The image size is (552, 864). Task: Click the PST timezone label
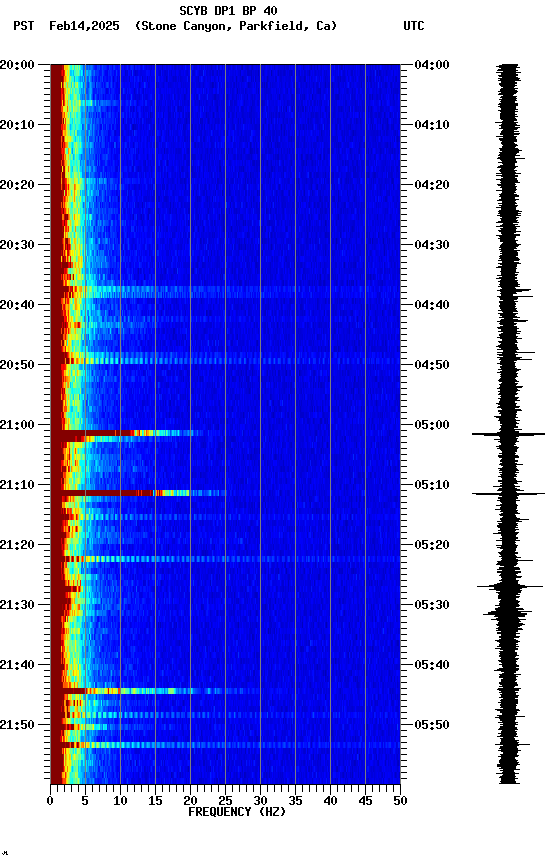pyautogui.click(x=24, y=26)
